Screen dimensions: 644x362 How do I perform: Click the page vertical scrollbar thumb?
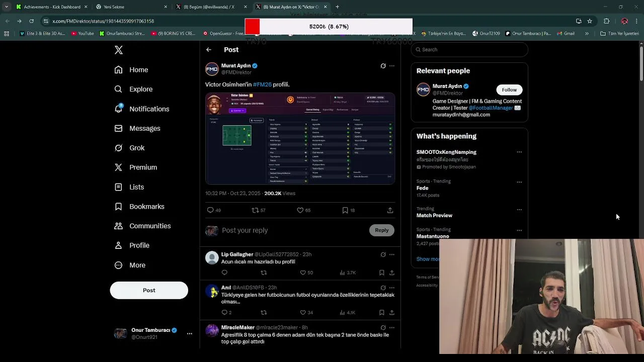point(641,64)
